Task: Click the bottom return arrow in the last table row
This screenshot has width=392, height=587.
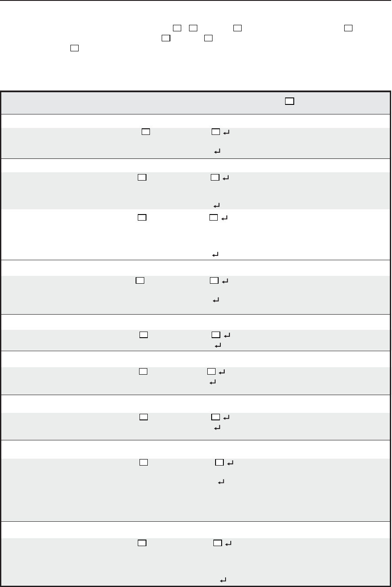Action: point(223,580)
